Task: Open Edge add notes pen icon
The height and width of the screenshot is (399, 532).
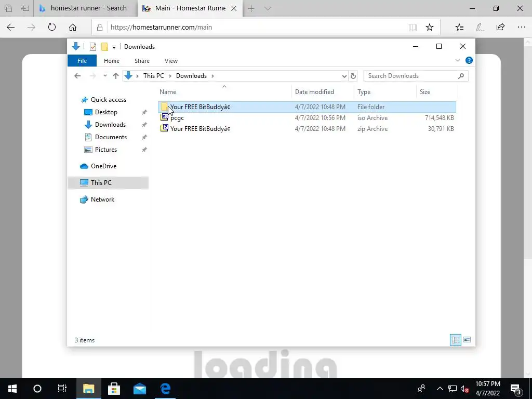Action: tap(480, 27)
